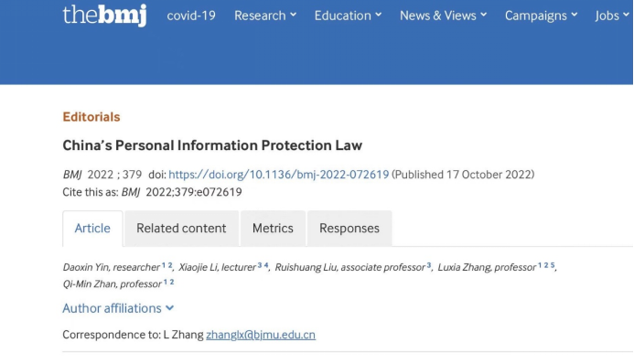Open the Campaigns dropdown menu
634x364 pixels.
[541, 16]
